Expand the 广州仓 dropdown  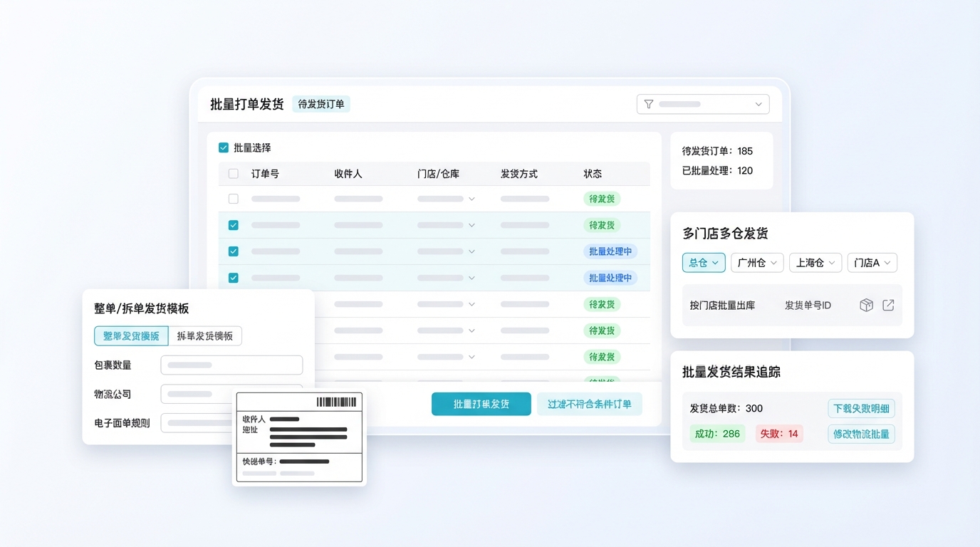tap(757, 263)
